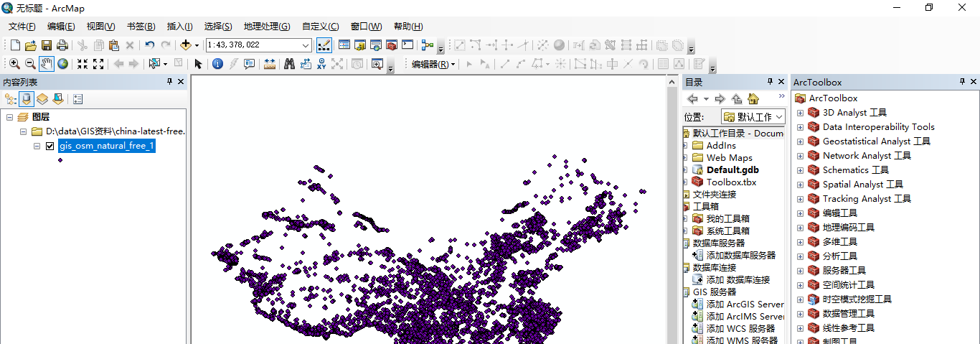Open the Table of Contents window icon

click(x=344, y=45)
